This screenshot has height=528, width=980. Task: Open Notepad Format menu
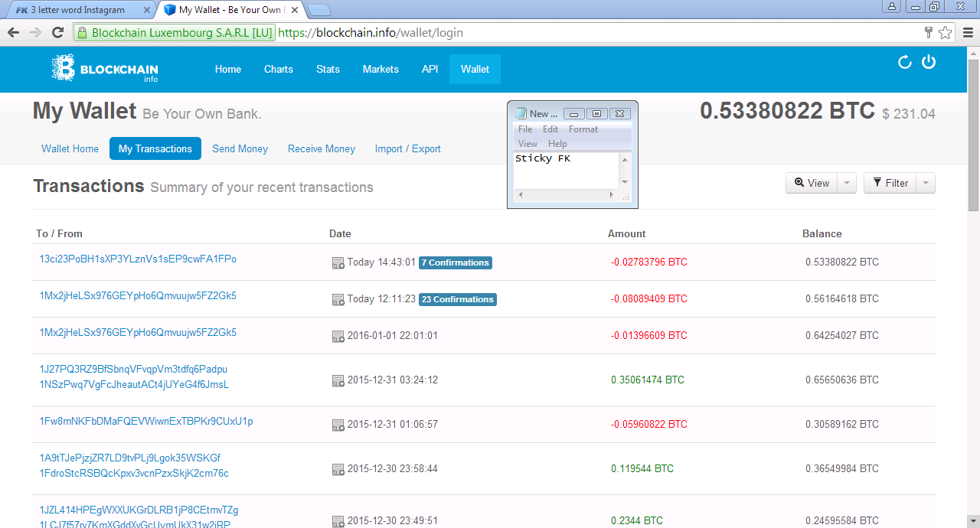coord(583,129)
